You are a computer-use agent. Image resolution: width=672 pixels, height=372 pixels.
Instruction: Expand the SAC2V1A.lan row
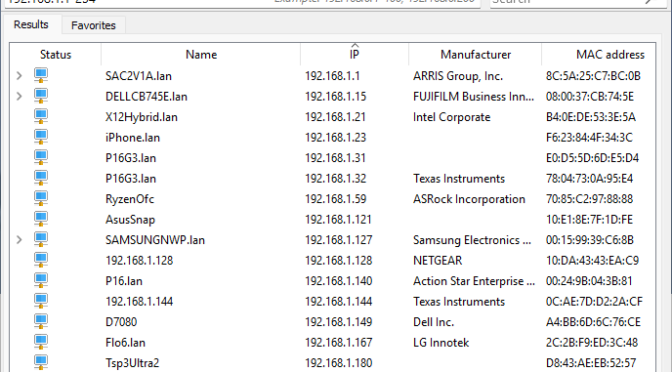(x=19, y=76)
